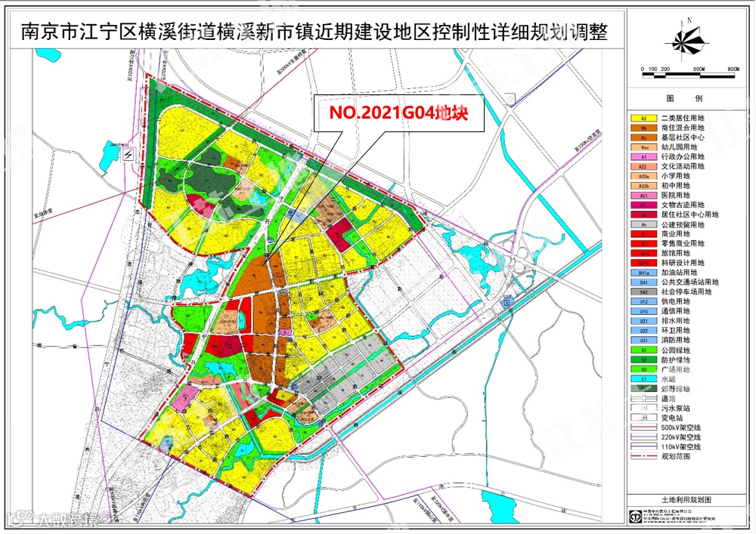Click the black-and-white map scale bar

click(690, 74)
